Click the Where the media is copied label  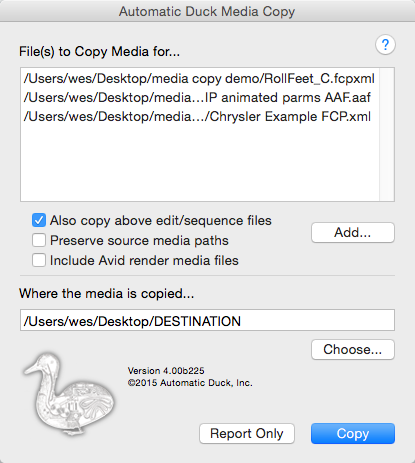point(107,294)
